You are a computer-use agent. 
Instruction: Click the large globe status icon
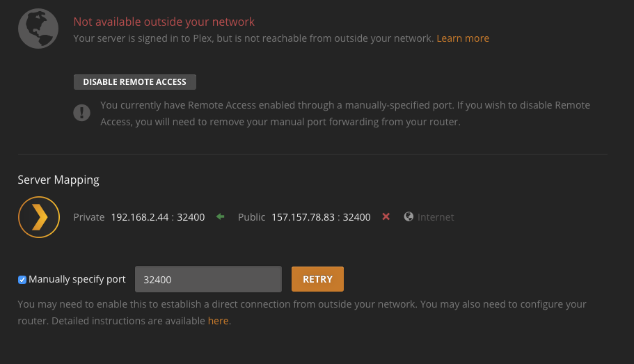(x=38, y=29)
